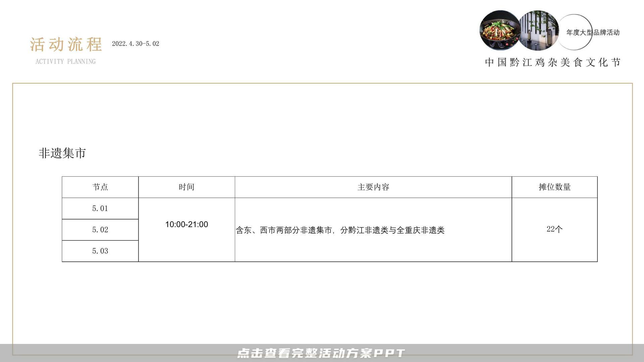Click the 22个 stall count cell
Screen dimensions: 644x362
pyautogui.click(x=554, y=230)
